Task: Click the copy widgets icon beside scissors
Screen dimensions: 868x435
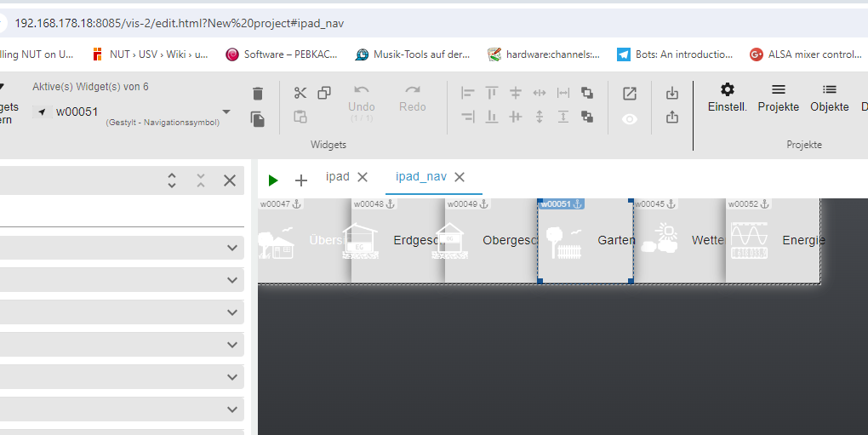Action: click(324, 94)
